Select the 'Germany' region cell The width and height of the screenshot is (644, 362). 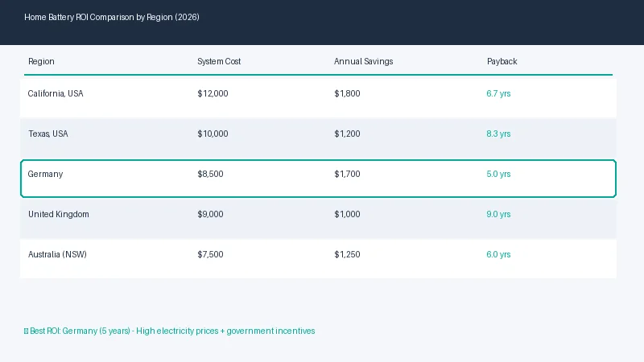coord(45,174)
